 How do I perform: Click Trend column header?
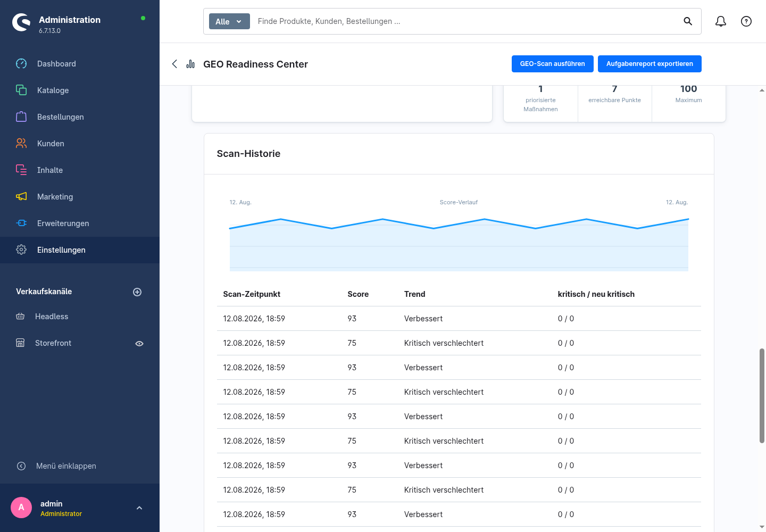tap(414, 294)
